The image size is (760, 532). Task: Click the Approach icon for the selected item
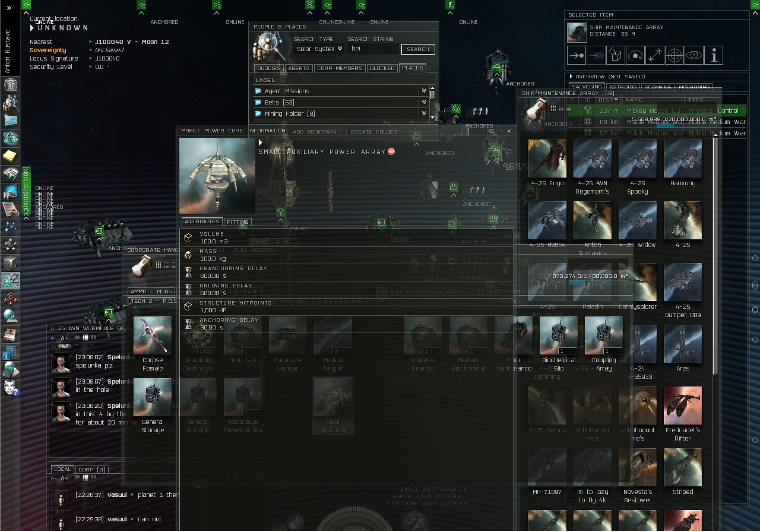[x=577, y=55]
